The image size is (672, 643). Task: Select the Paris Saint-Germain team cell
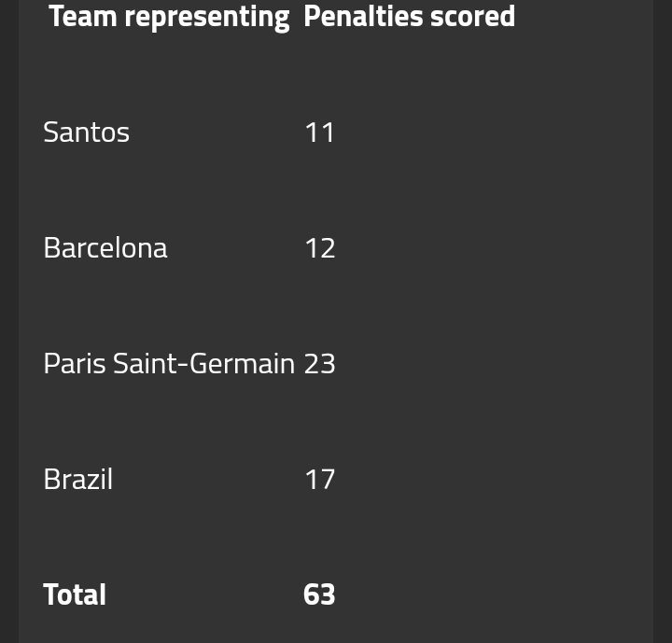(x=169, y=364)
